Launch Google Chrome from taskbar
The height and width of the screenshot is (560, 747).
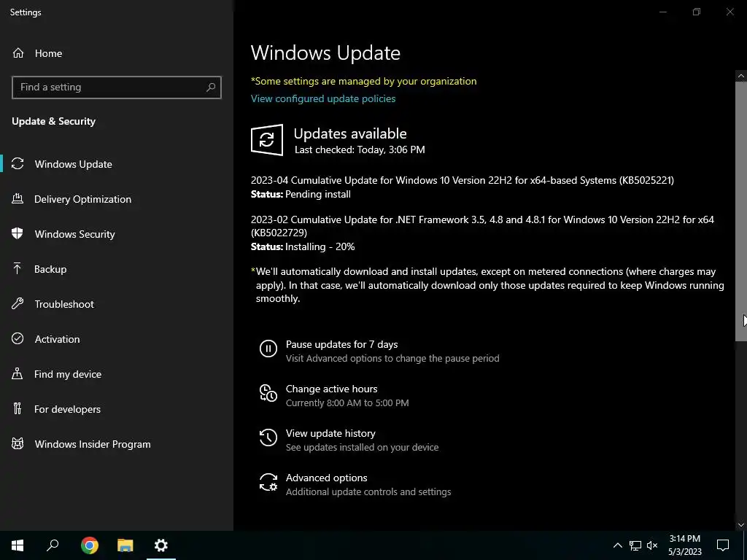(90, 545)
